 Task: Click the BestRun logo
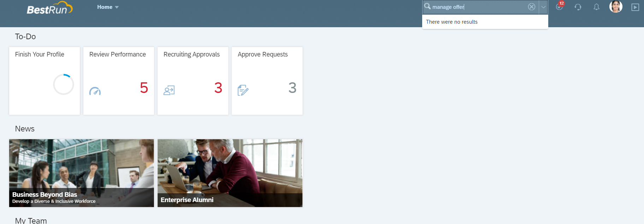[x=49, y=8]
